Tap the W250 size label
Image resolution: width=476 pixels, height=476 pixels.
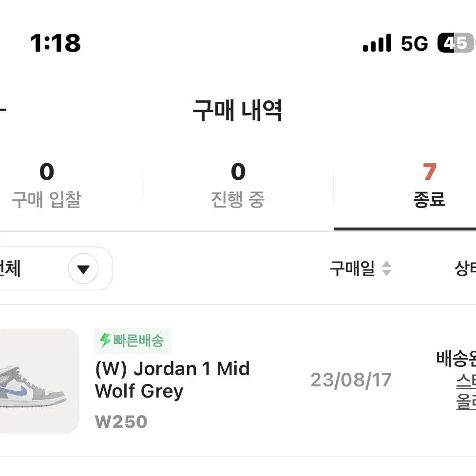tap(121, 421)
